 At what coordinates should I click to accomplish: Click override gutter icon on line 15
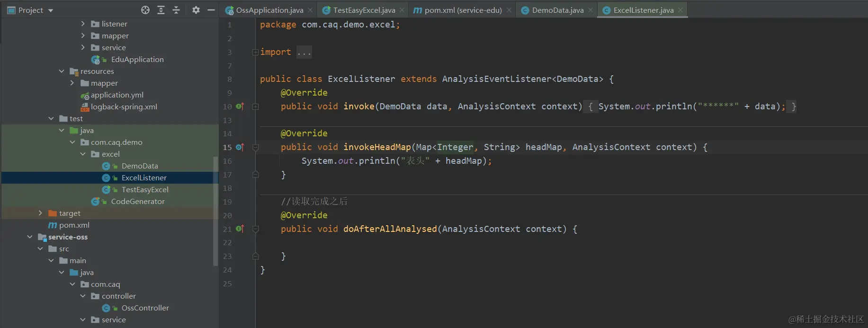point(240,147)
